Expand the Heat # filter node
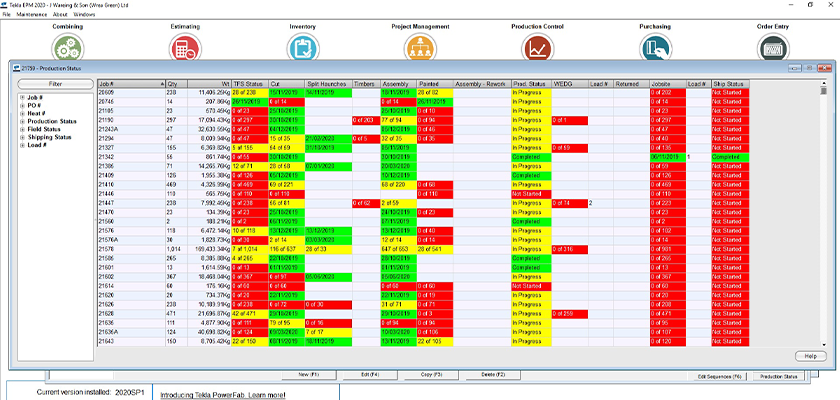 [21, 113]
